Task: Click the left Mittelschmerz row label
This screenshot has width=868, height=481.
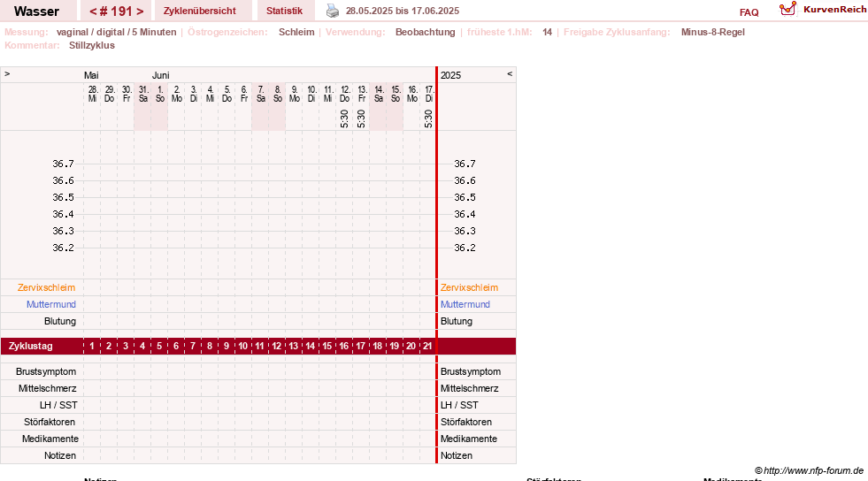Action: coord(47,388)
